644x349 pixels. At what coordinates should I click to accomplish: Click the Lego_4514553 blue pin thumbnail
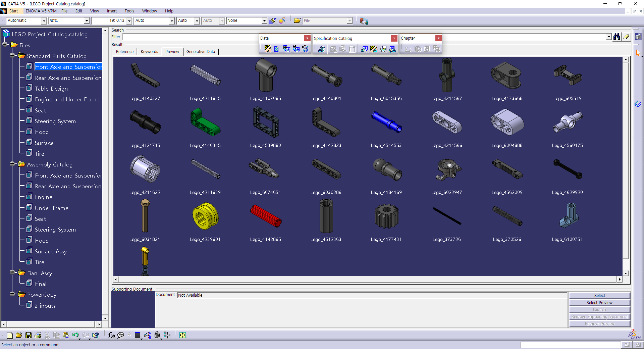(386, 122)
